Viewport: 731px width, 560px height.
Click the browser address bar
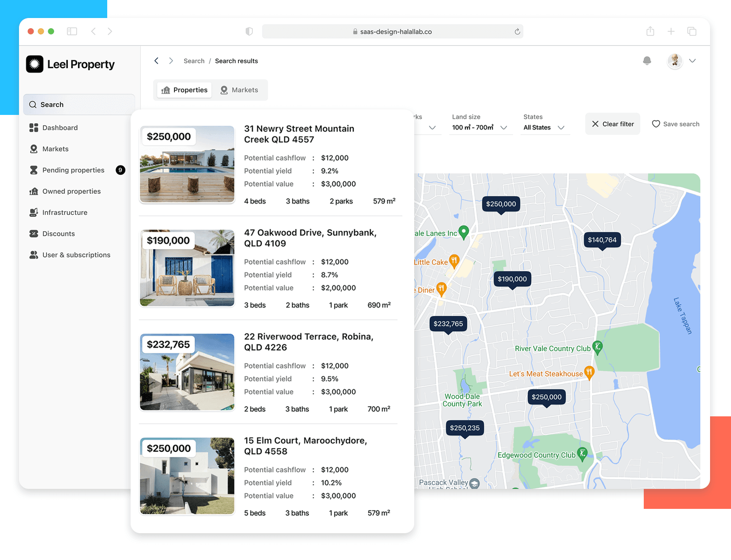(x=392, y=32)
